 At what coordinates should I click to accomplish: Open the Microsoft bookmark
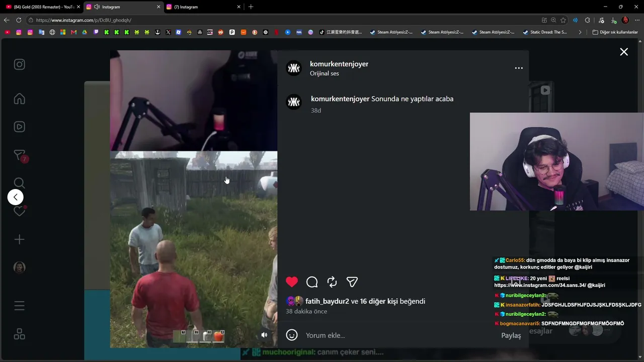pyautogui.click(x=63, y=32)
